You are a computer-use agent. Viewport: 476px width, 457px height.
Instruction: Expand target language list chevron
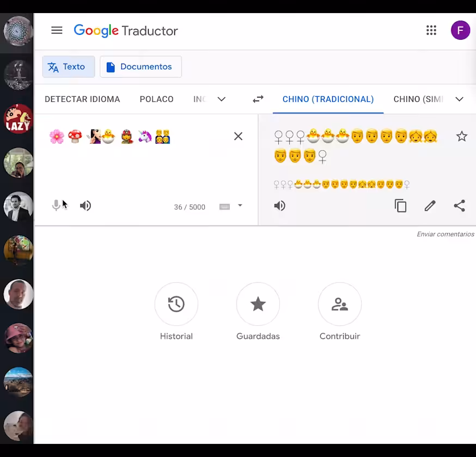click(x=459, y=99)
